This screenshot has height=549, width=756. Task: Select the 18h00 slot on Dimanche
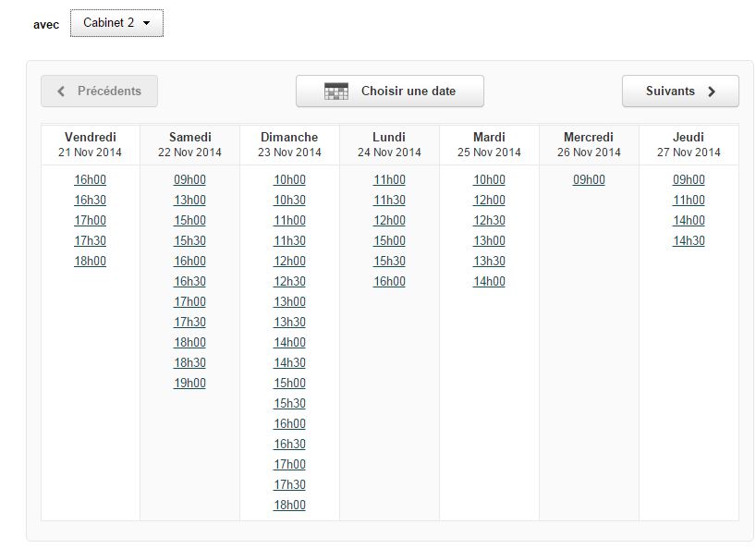(x=290, y=506)
